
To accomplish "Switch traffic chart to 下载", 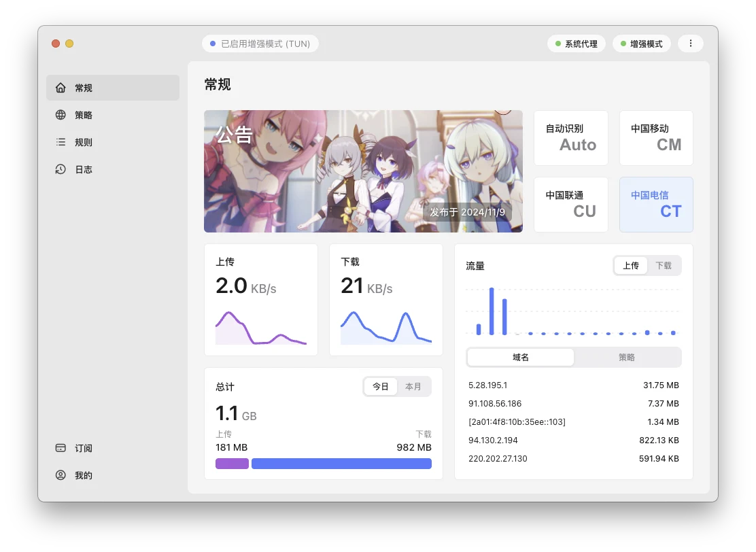I will tap(664, 266).
